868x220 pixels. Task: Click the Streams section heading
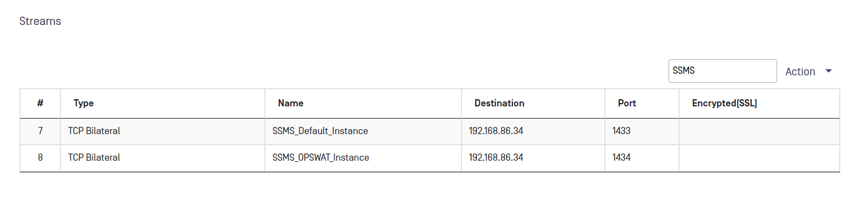click(x=40, y=22)
